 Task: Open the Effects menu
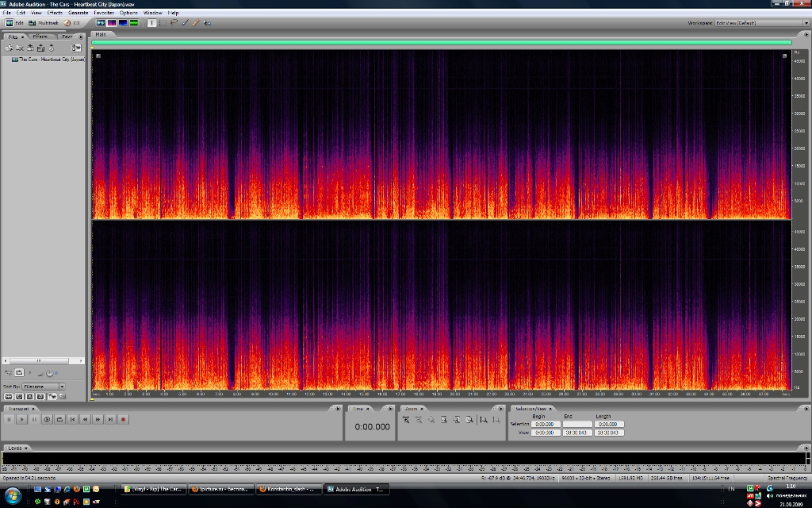click(55, 13)
